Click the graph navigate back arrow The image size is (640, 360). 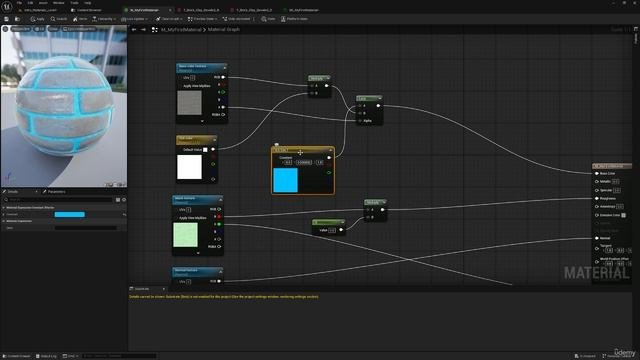click(x=134, y=30)
